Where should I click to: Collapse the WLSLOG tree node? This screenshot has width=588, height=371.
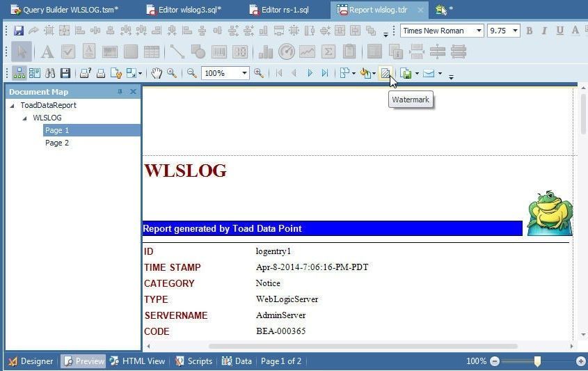tap(25, 118)
